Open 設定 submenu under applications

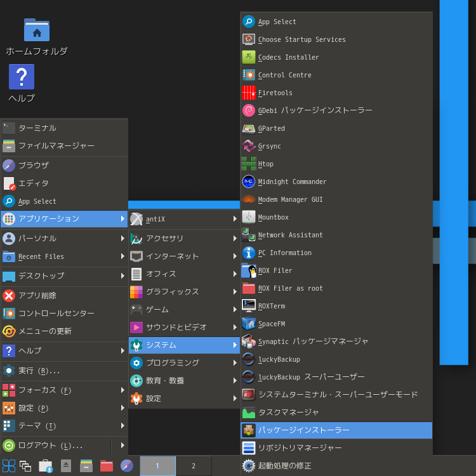pyautogui.click(x=184, y=399)
